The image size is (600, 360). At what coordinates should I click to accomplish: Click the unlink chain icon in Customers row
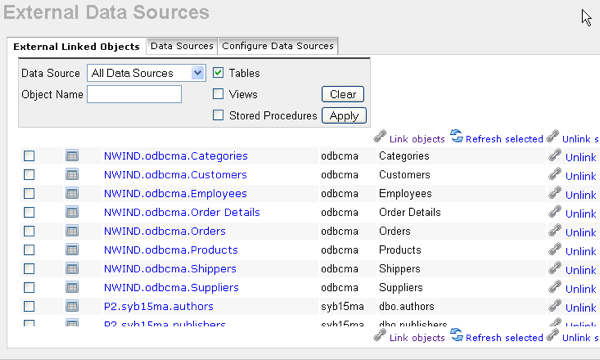click(x=555, y=174)
